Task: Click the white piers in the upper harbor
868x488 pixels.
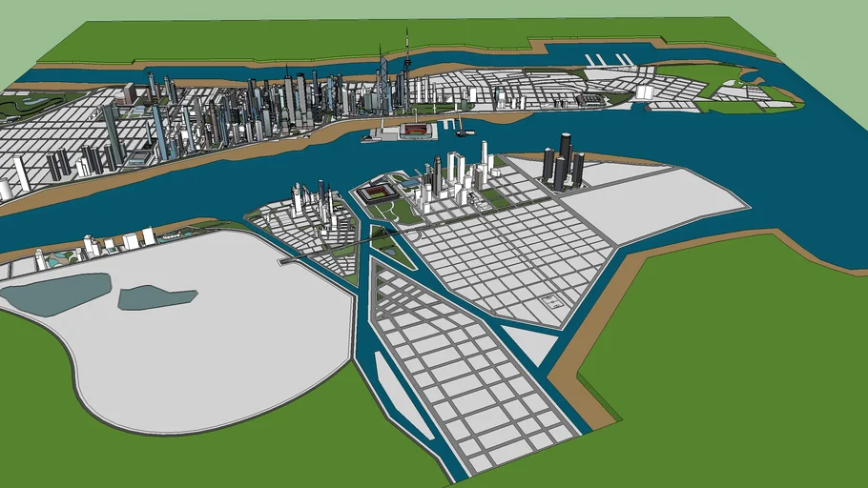Action: (x=608, y=60)
